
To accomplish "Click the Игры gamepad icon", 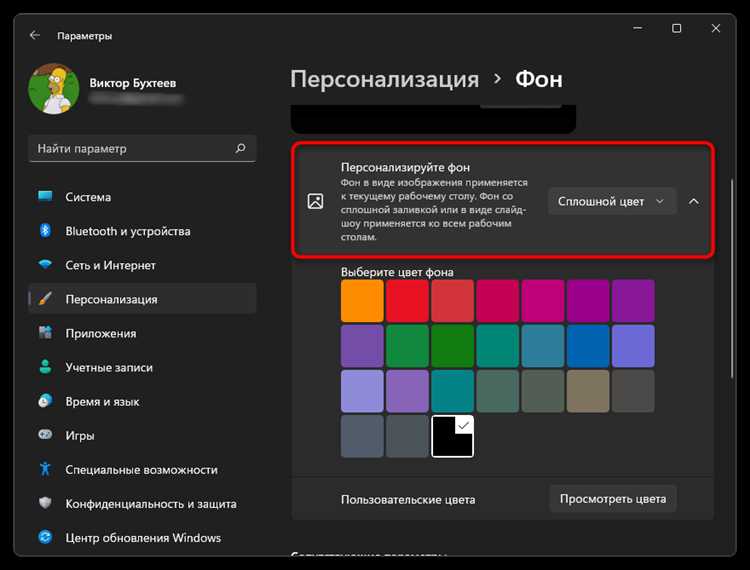I will click(x=45, y=435).
